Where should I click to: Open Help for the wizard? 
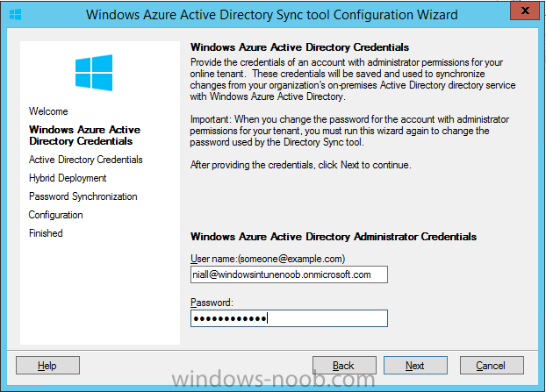click(47, 365)
